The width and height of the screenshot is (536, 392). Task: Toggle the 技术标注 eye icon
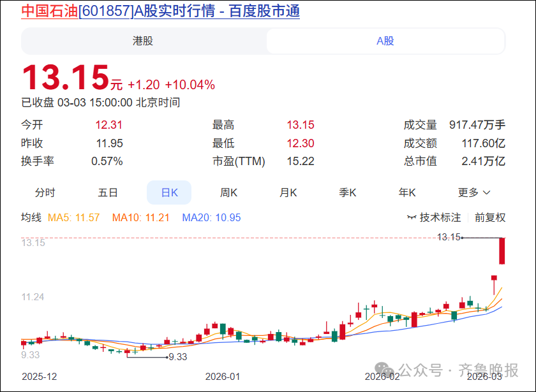(412, 218)
